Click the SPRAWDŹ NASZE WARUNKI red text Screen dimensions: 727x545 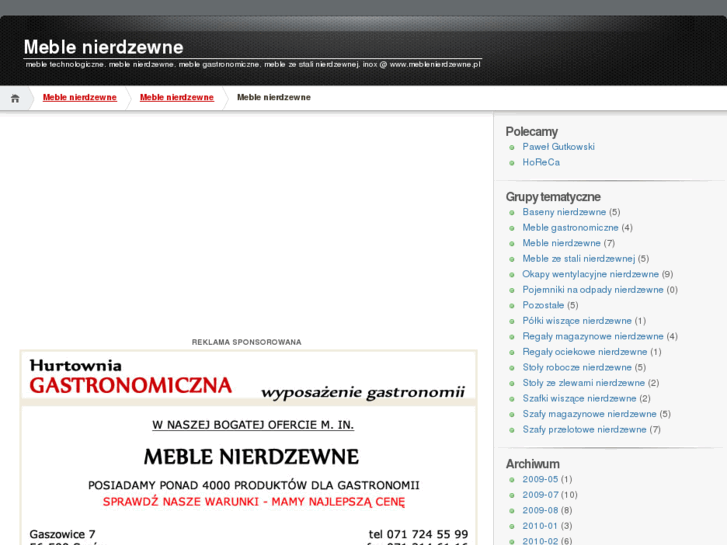coord(254,502)
